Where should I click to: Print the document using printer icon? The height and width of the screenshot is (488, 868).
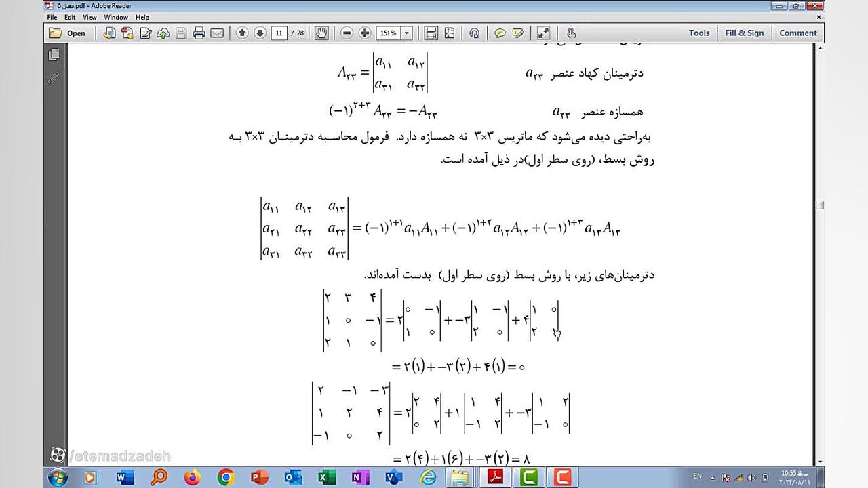(x=199, y=33)
